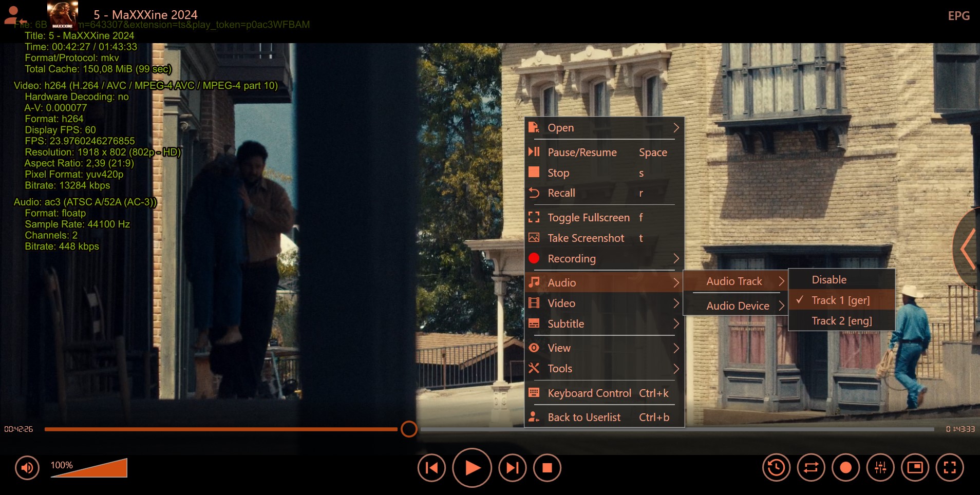Screen dimensions: 980x495
Task: Click the Subtitle icon in menu
Action: coord(534,323)
